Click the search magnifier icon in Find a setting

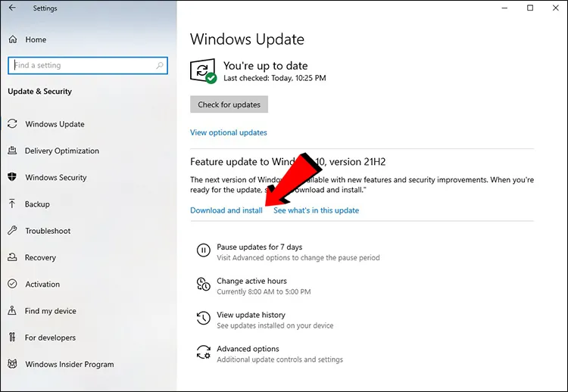pos(159,65)
